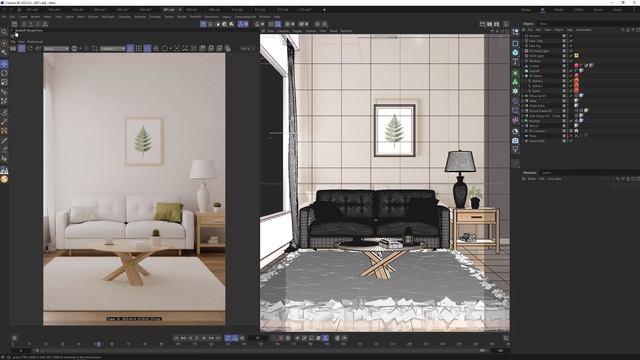640x360 pixels.
Task: Play the animation forward
Action: click(197, 338)
